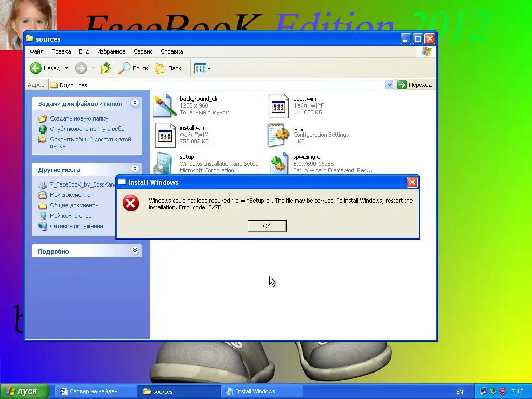Click Опубликовать папку в вебе link

coord(87,129)
